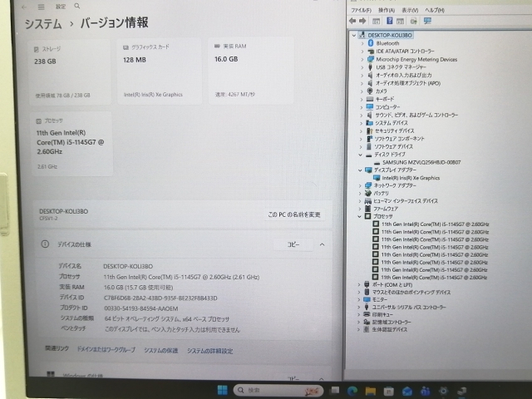Select 記憶域コントローラー entry
Screen dimensions: 532x399
[x=392, y=322]
